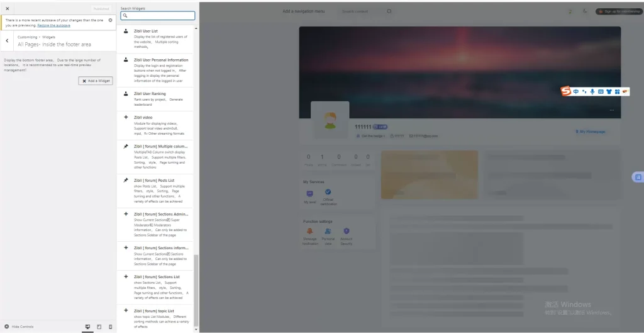Switch to mobile preview mode
644x333 pixels.
[111, 327]
